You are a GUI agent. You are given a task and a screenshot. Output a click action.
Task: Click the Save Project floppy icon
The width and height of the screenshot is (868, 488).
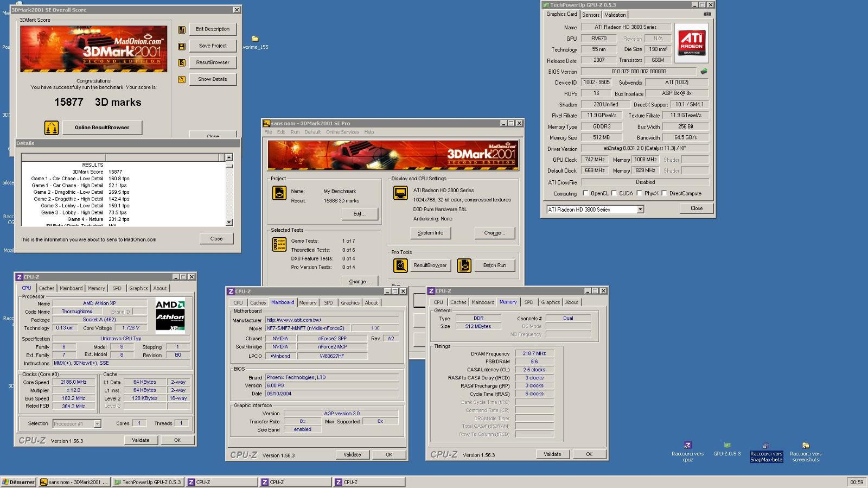182,47
